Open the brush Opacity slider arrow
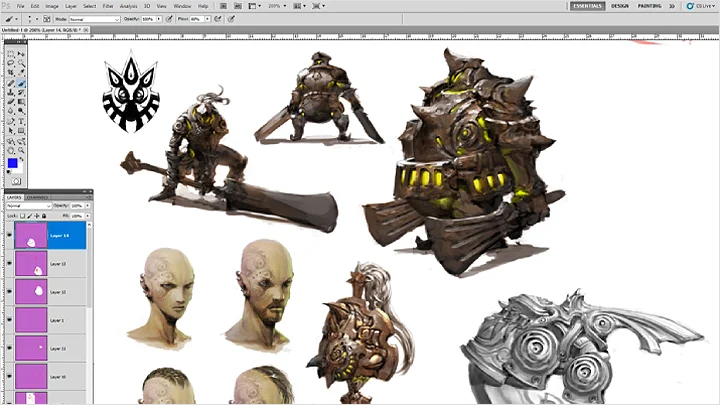Viewport: 720px width, 405px height. point(159,19)
